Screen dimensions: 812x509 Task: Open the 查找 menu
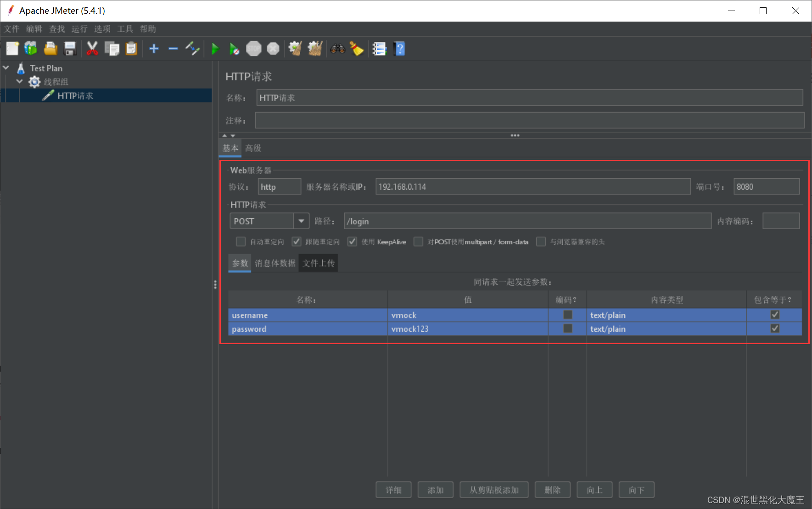(57, 29)
